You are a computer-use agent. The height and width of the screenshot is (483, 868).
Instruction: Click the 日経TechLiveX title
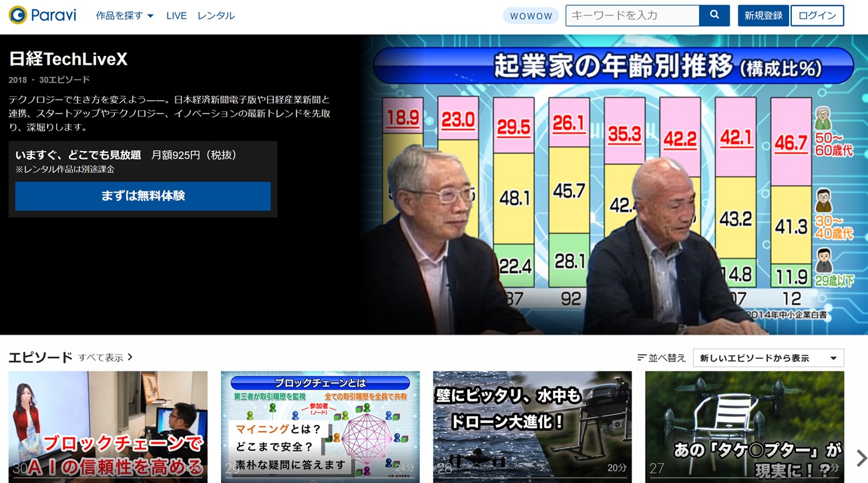pyautogui.click(x=68, y=59)
